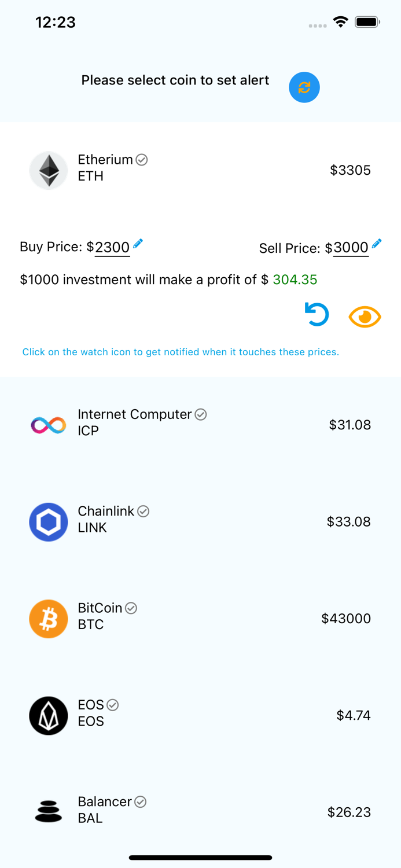
Task: Click the Chainlink hexagon logo
Action: (x=49, y=522)
